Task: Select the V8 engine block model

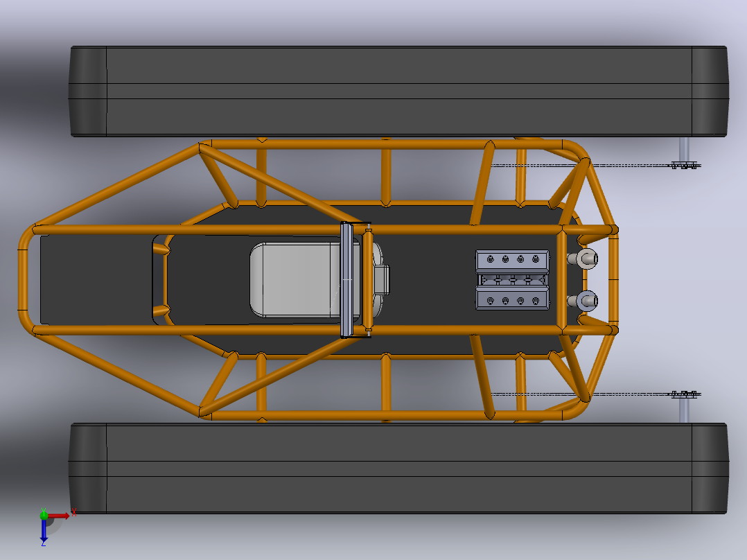Action: click(x=513, y=280)
